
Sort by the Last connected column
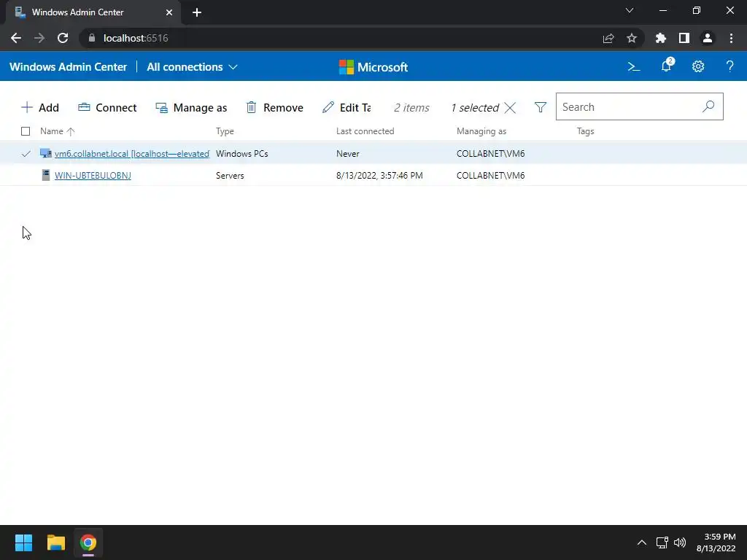[x=365, y=131]
